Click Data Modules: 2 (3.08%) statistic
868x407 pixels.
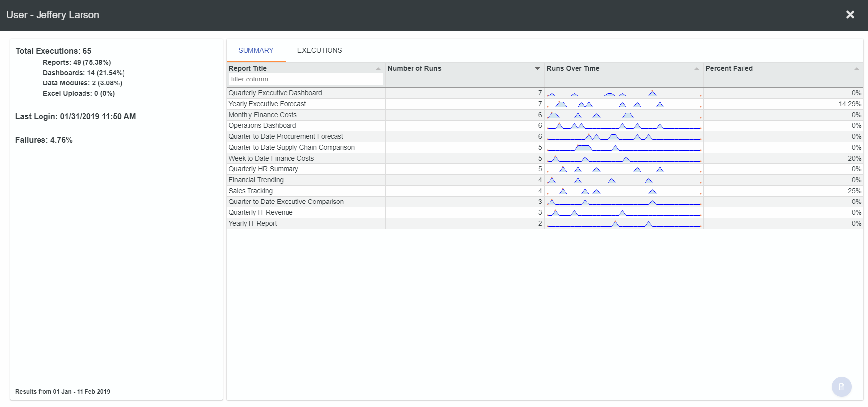pyautogui.click(x=82, y=83)
